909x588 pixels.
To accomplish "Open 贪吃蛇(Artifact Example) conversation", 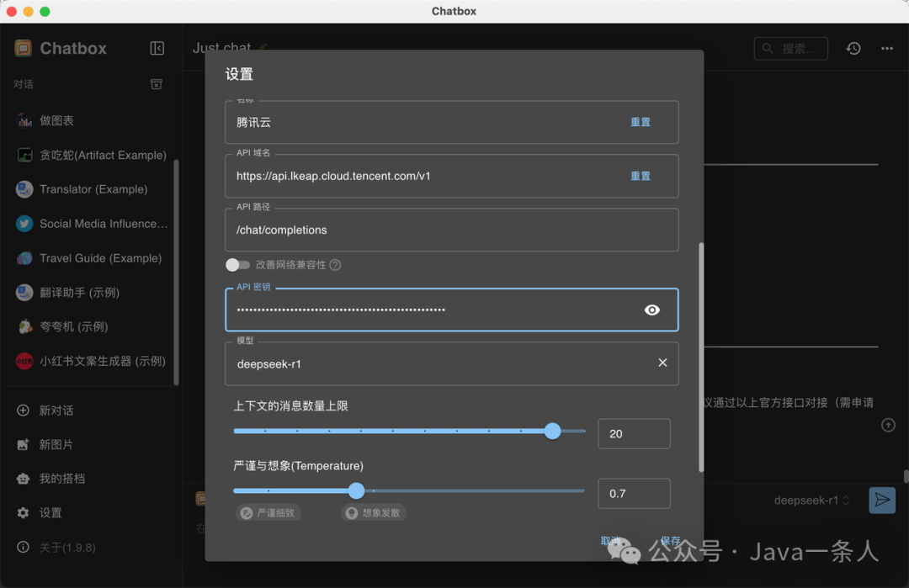I will click(x=93, y=155).
